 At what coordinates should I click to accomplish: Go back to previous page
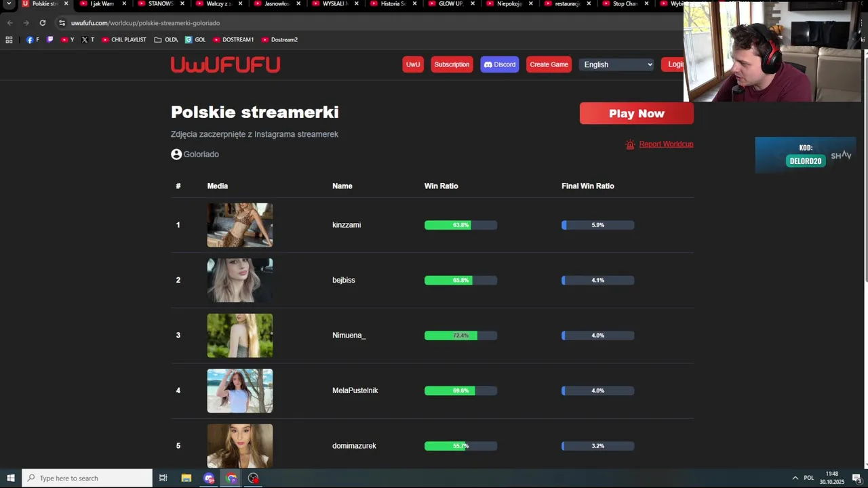tap(9, 23)
